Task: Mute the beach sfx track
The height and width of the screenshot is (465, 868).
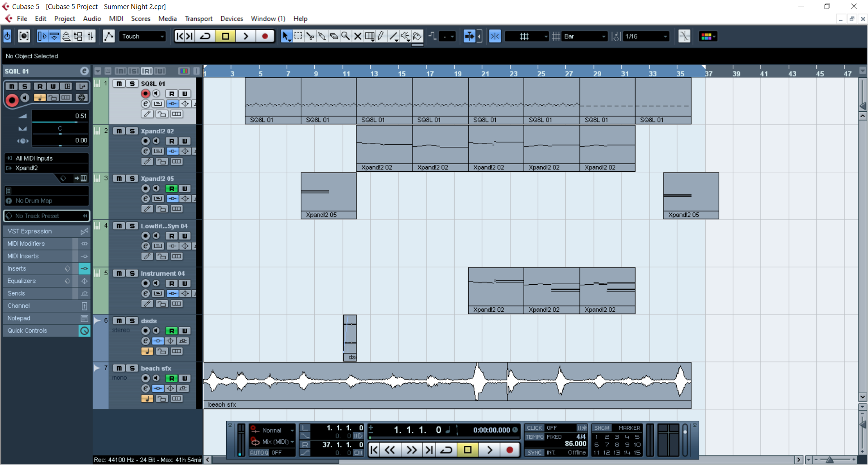Action: point(119,368)
